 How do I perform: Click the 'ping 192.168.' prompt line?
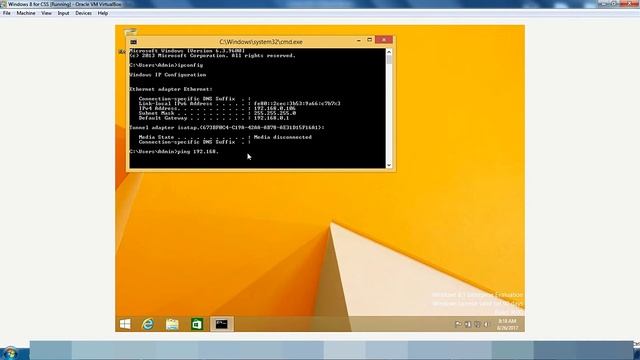pos(174,152)
